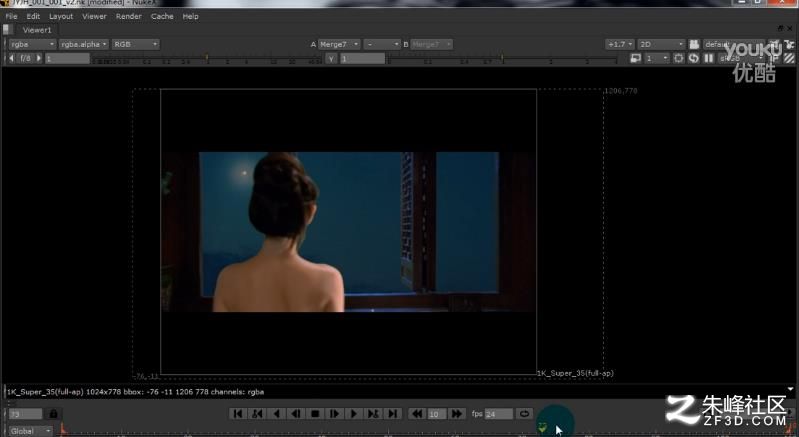This screenshot has width=799, height=437.
Task: Click the f/8 gain reset button
Action: pyautogui.click(x=25, y=59)
